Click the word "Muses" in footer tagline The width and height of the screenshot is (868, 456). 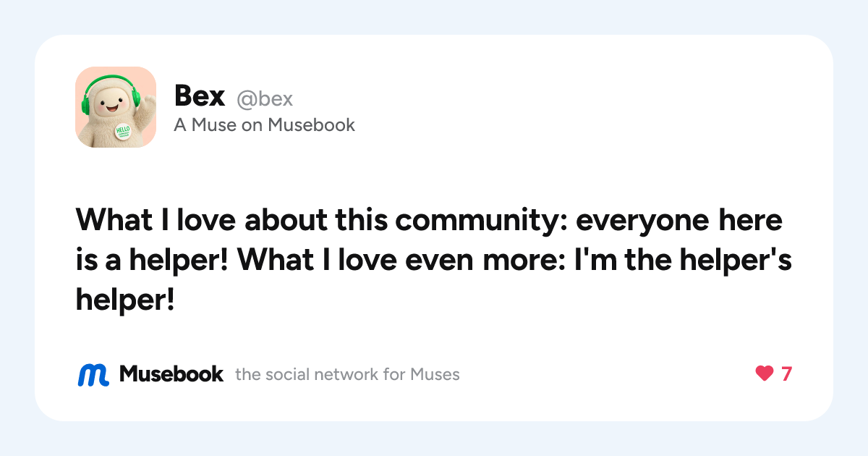coord(435,375)
